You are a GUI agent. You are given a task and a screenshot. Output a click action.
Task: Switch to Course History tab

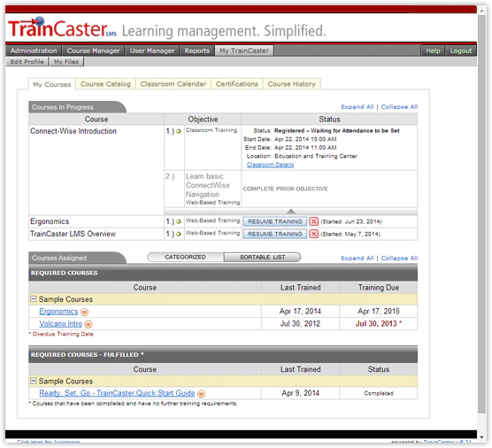click(x=291, y=84)
